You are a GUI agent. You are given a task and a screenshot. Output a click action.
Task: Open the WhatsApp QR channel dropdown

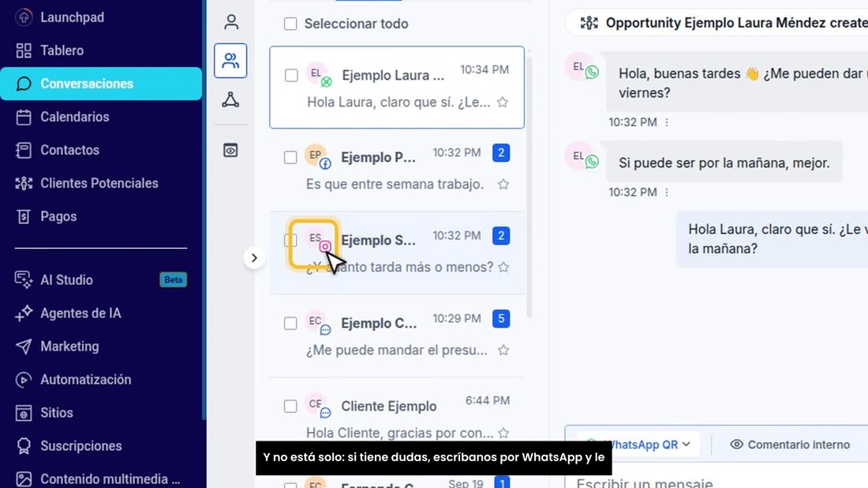(x=639, y=445)
